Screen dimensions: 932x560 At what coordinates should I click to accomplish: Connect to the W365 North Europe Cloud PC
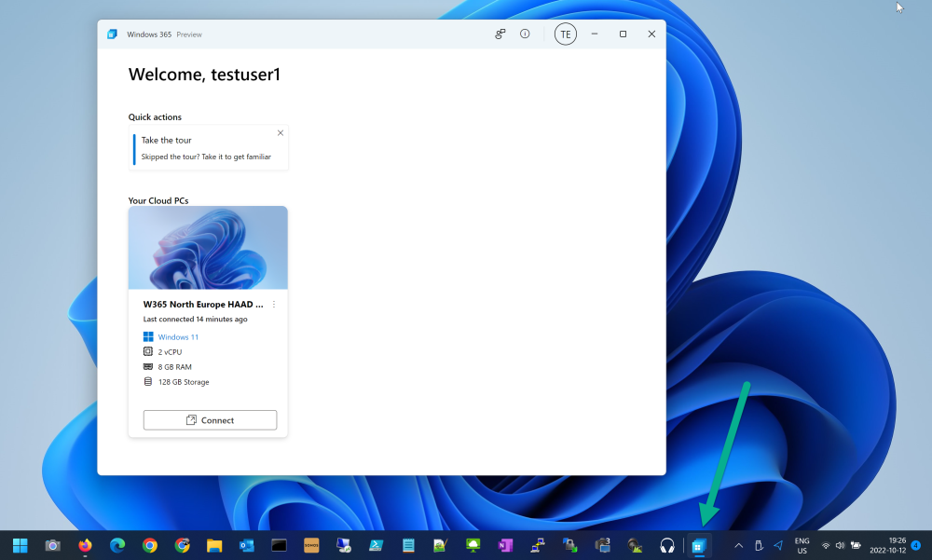click(210, 419)
